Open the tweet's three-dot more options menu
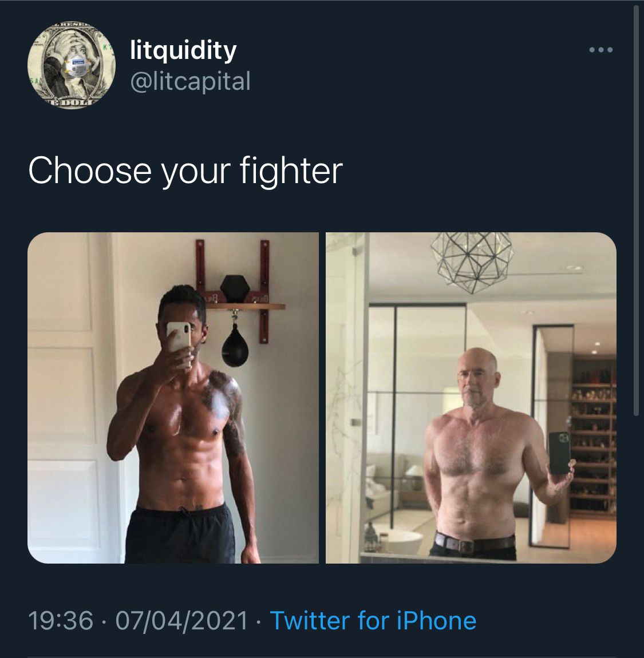Viewport: 644px width, 658px height. pos(600,50)
